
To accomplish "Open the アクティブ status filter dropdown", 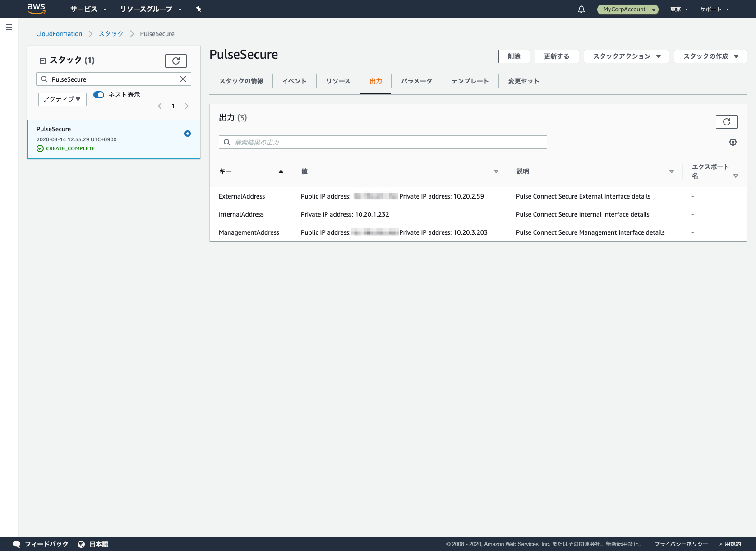I will click(x=62, y=99).
